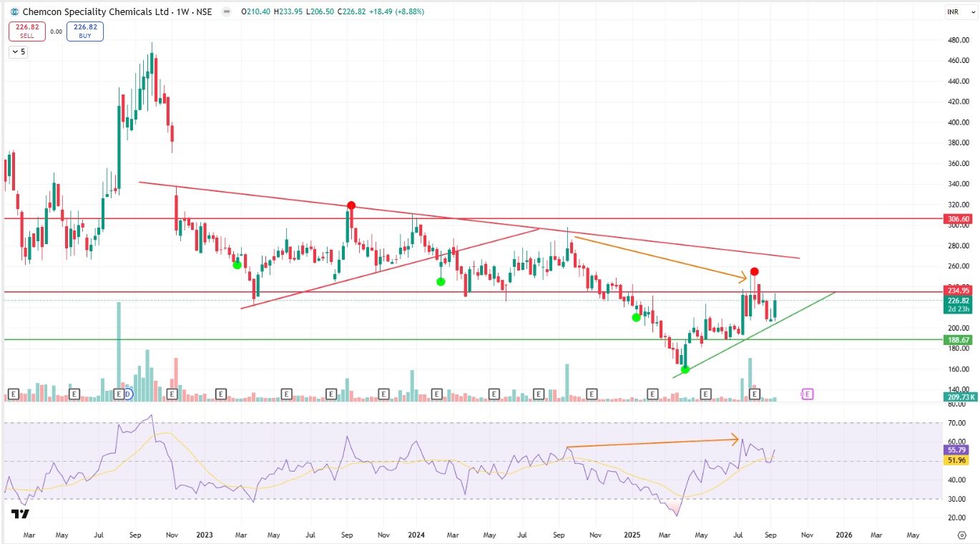Click the 234.95 red price level label

(957, 291)
